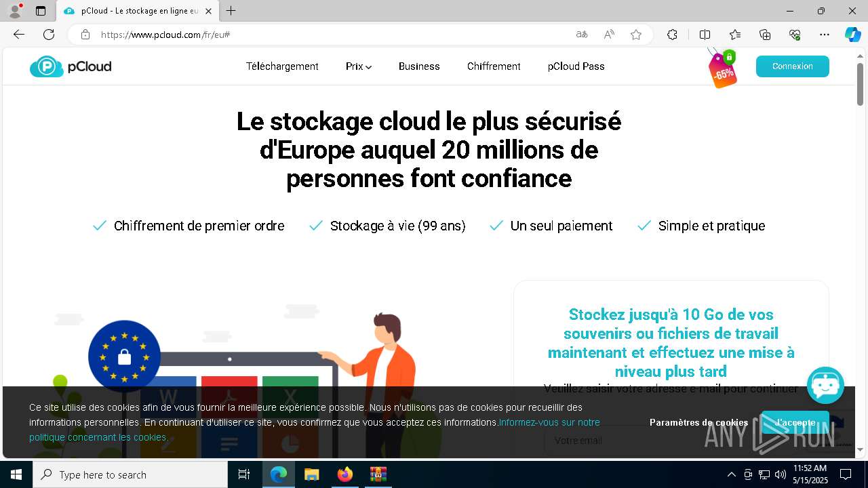
Task: Expand the Prix dropdown menu
Action: click(x=359, y=66)
